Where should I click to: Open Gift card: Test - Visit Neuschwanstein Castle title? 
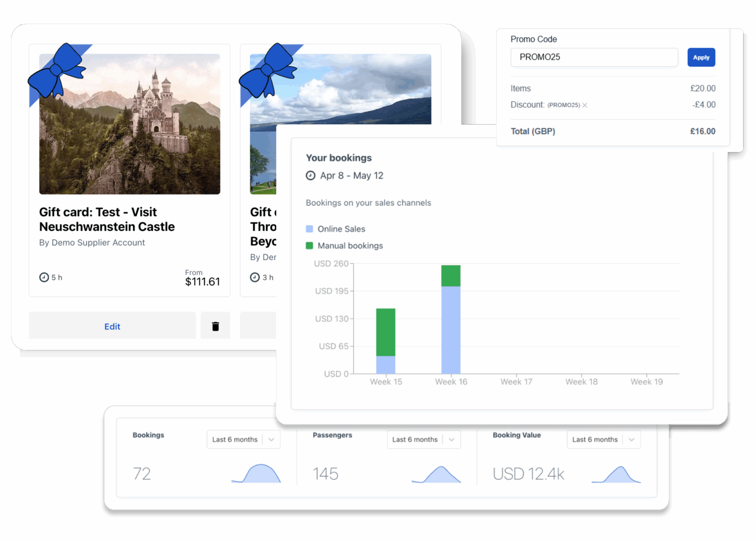pos(107,219)
